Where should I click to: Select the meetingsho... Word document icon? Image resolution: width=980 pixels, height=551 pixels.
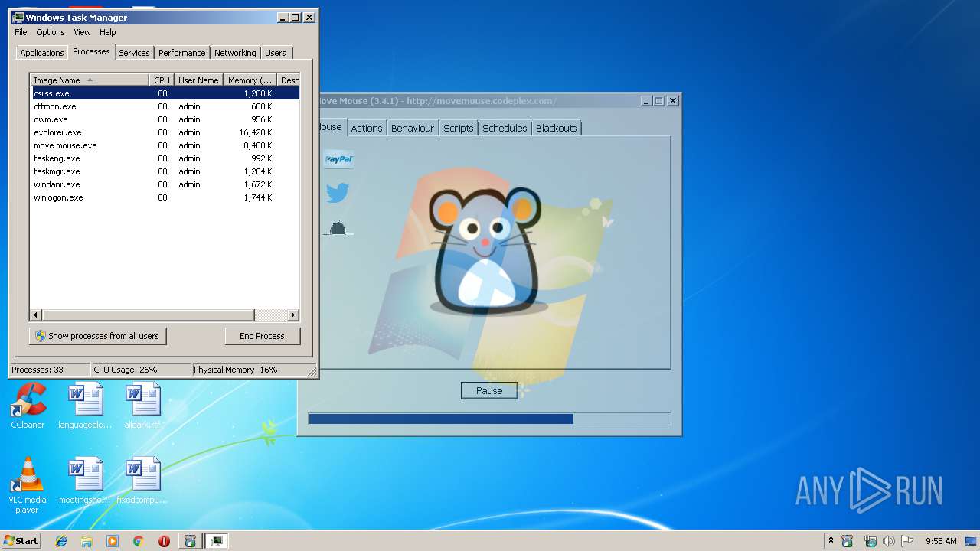click(85, 481)
